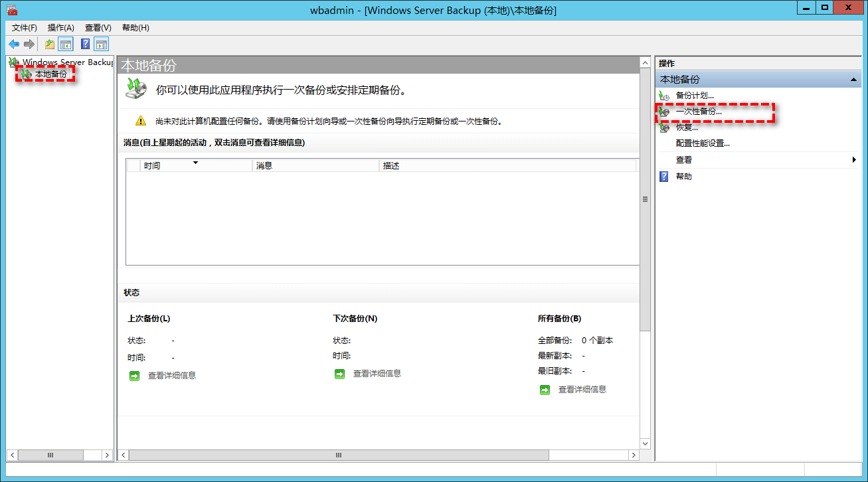Image resolution: width=868 pixels, height=482 pixels.
Task: Start 一次性备份 (Backup Once) action
Action: 699,112
